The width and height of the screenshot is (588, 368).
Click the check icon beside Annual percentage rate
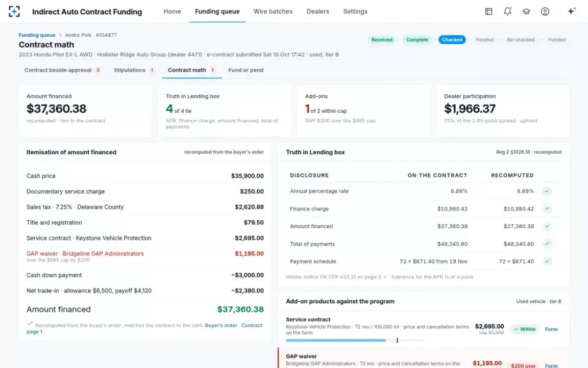tap(547, 191)
